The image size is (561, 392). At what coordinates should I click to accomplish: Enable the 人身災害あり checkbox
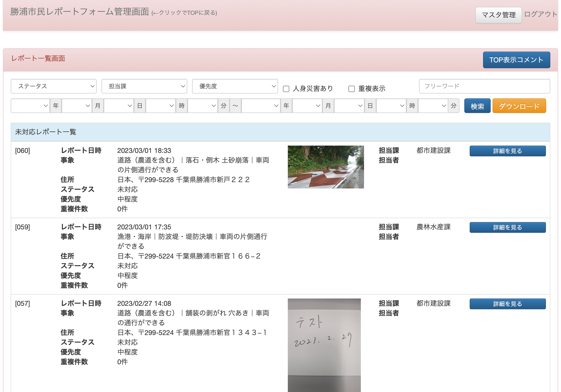[286, 89]
